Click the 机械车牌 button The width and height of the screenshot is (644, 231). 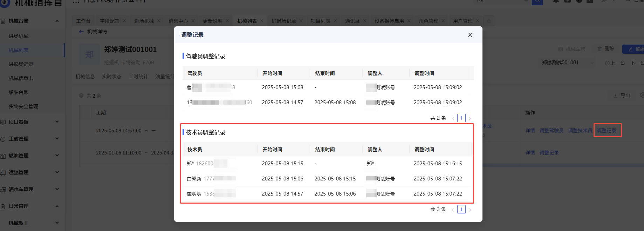[x=572, y=49]
